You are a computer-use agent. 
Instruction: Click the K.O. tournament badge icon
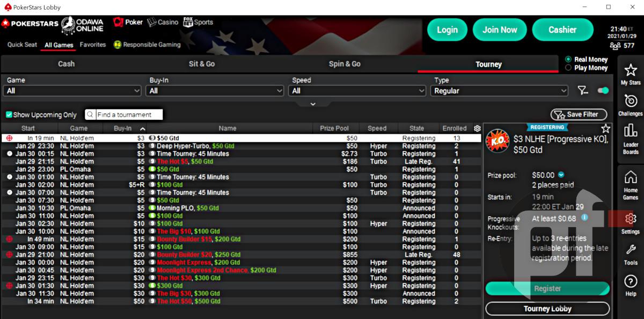497,141
